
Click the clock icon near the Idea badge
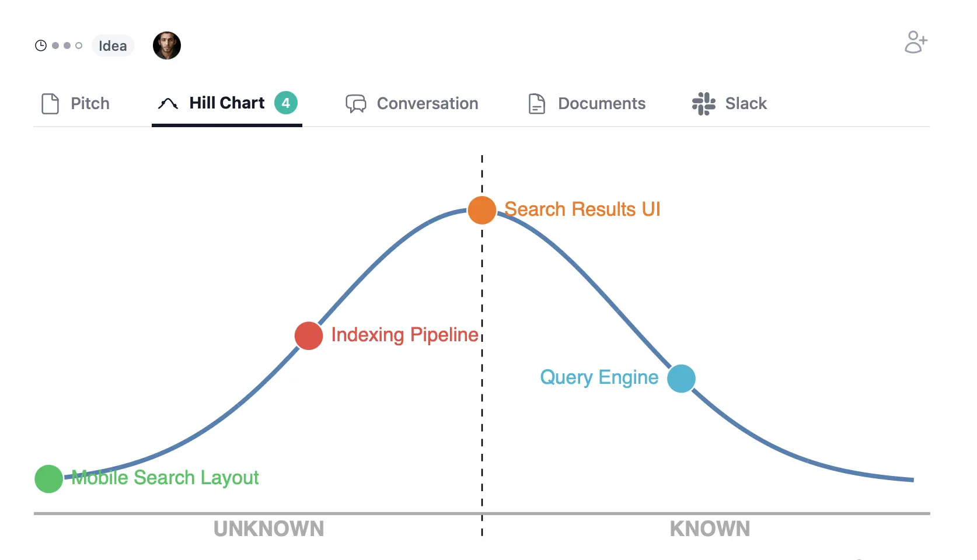point(41,45)
